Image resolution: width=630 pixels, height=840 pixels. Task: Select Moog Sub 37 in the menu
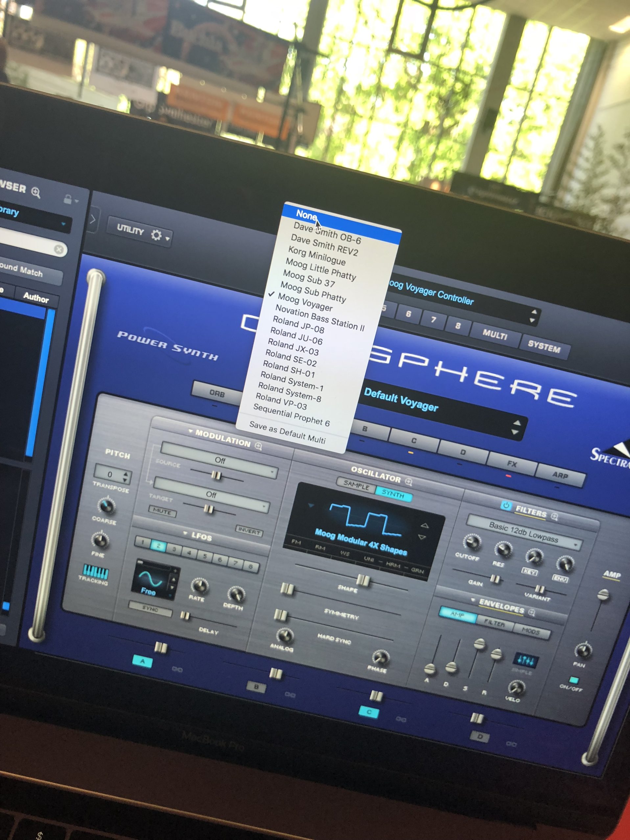(x=309, y=278)
